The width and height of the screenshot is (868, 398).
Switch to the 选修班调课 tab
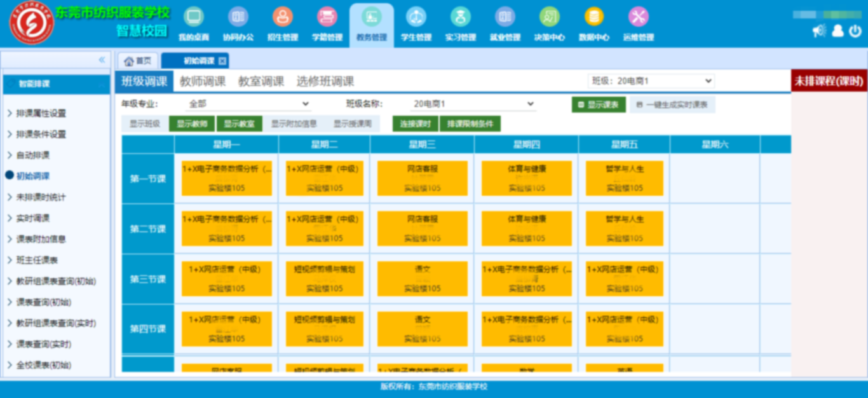click(325, 81)
